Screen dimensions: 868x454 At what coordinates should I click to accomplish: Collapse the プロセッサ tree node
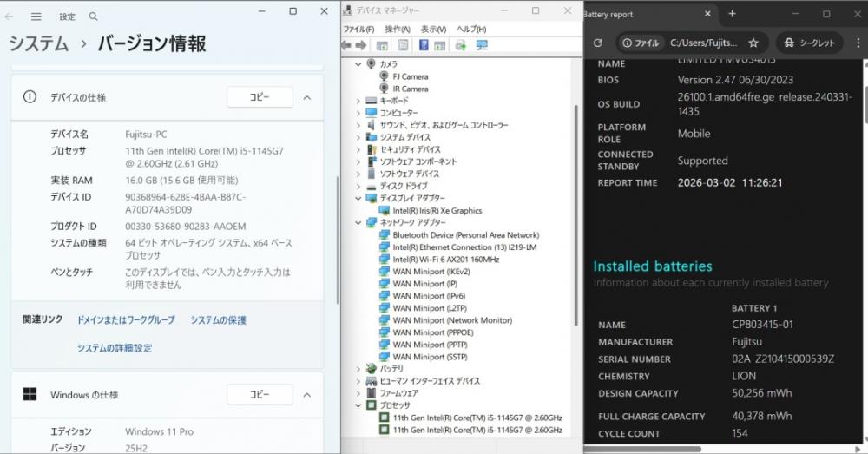point(358,405)
